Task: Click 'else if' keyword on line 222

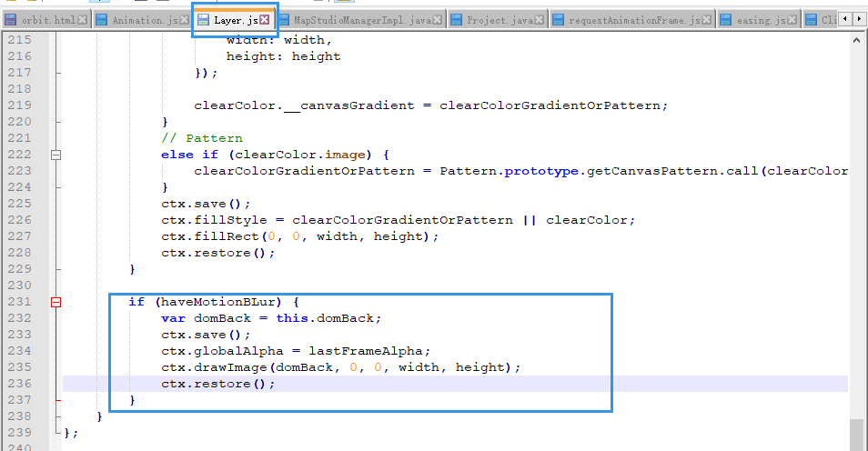Action: [189, 155]
